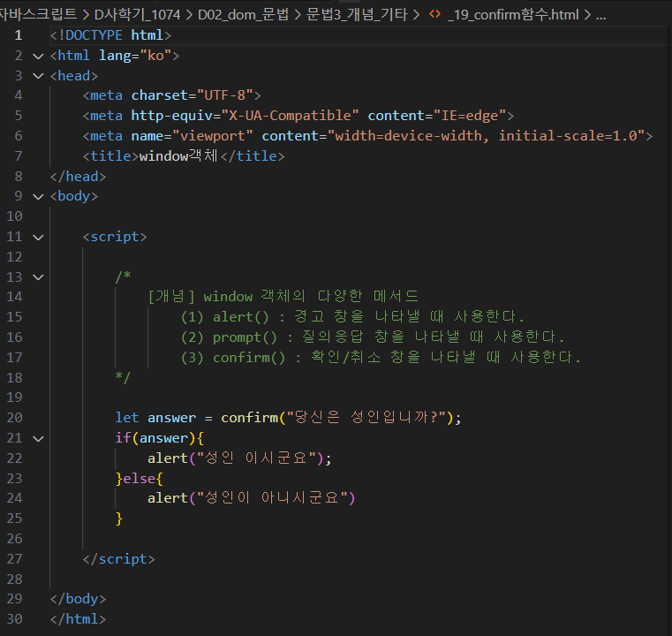The height and width of the screenshot is (636, 672).
Task: Open the D사학기_1074 breadcrumb folder
Action: pyautogui.click(x=137, y=15)
